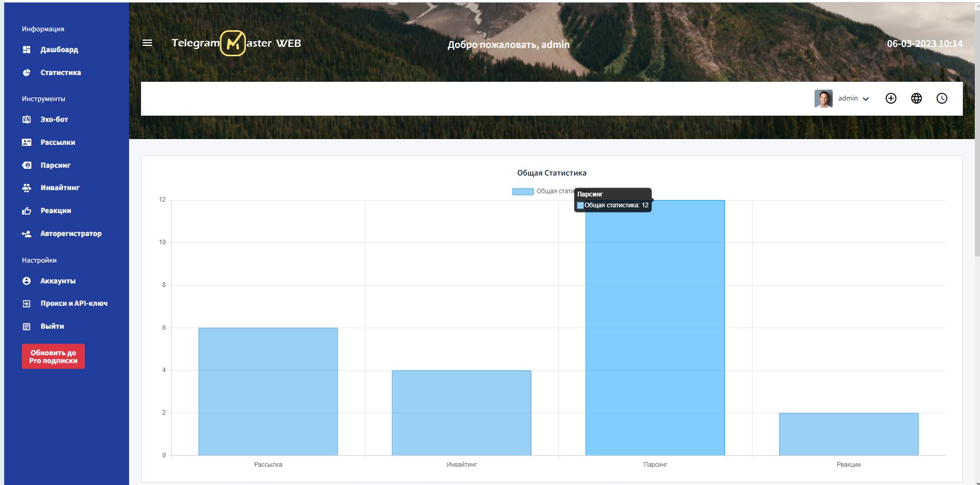Expand the admin user dropdown
Viewport: 980px width, 485px height.
[866, 99]
